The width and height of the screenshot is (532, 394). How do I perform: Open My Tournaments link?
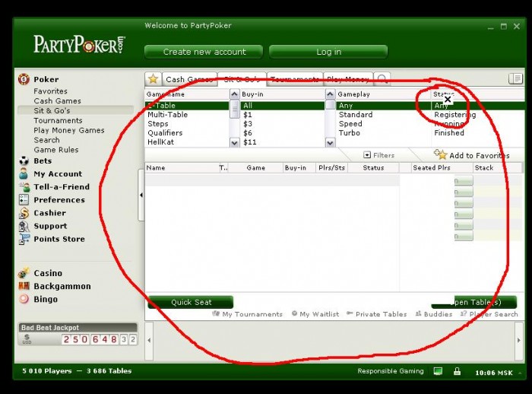(247, 314)
